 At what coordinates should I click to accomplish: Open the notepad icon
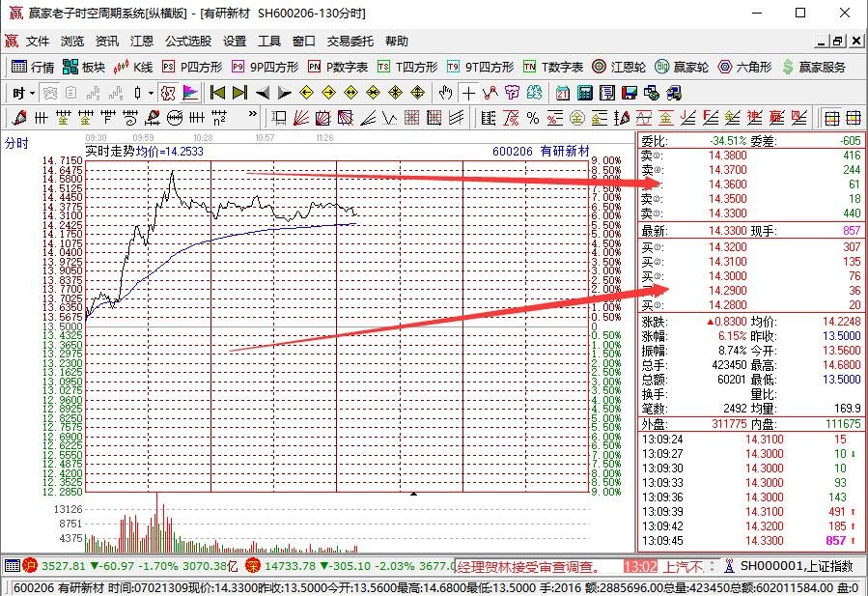[x=607, y=93]
